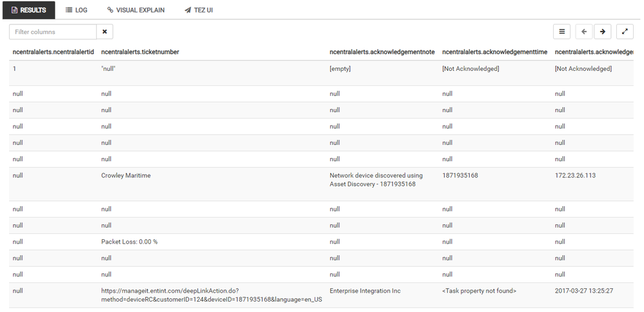This screenshot has height=312, width=644.
Task: Go to previous columns with left arrow
Action: coord(584,32)
